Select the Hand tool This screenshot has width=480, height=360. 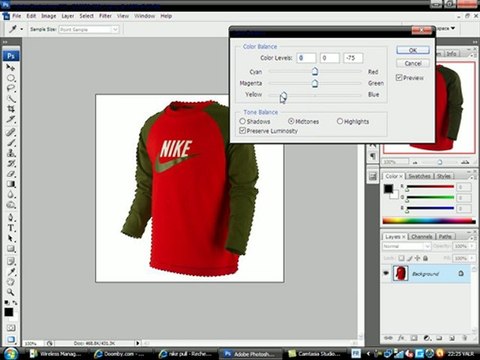(10, 282)
